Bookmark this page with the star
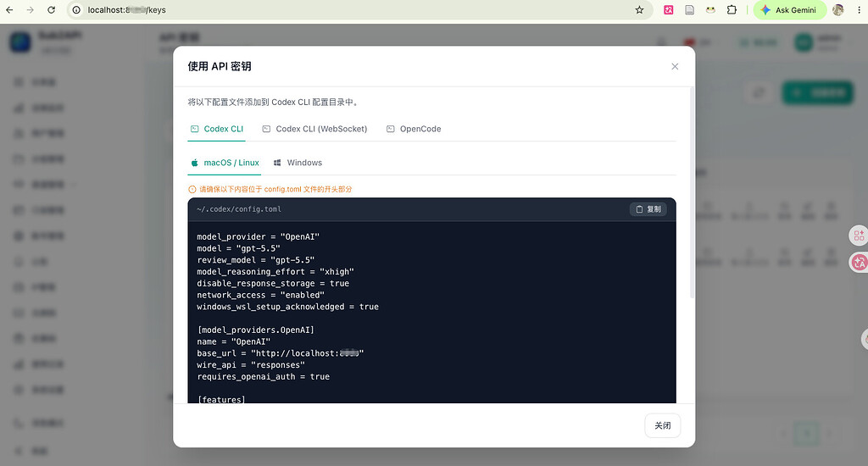Image resolution: width=868 pixels, height=466 pixels. [639, 10]
